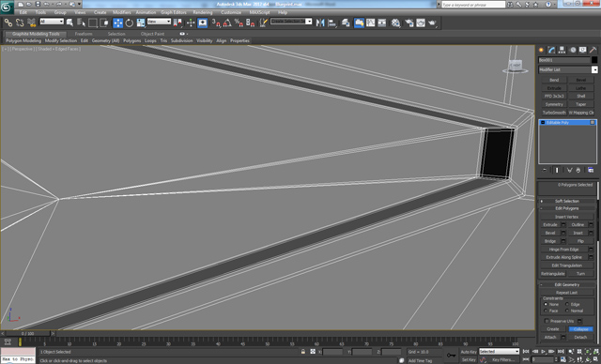Click the Edit Named Selection Sets icon
The image size is (601, 364).
(263, 23)
